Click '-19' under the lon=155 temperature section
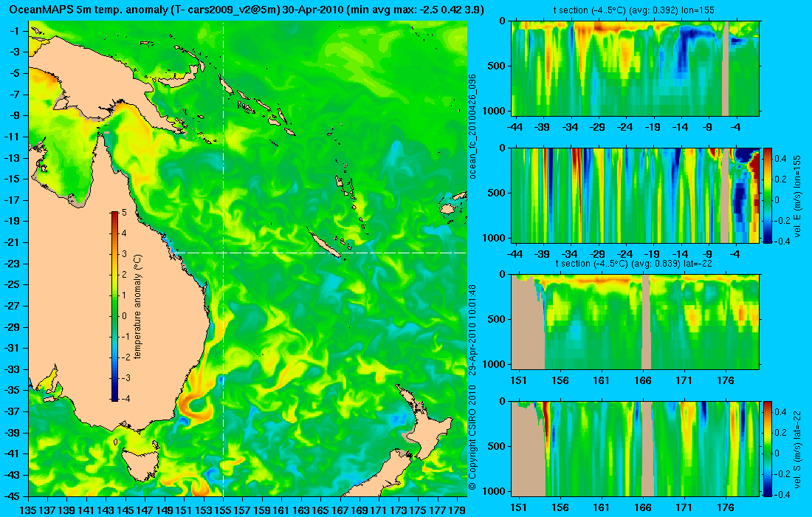 coord(653,127)
